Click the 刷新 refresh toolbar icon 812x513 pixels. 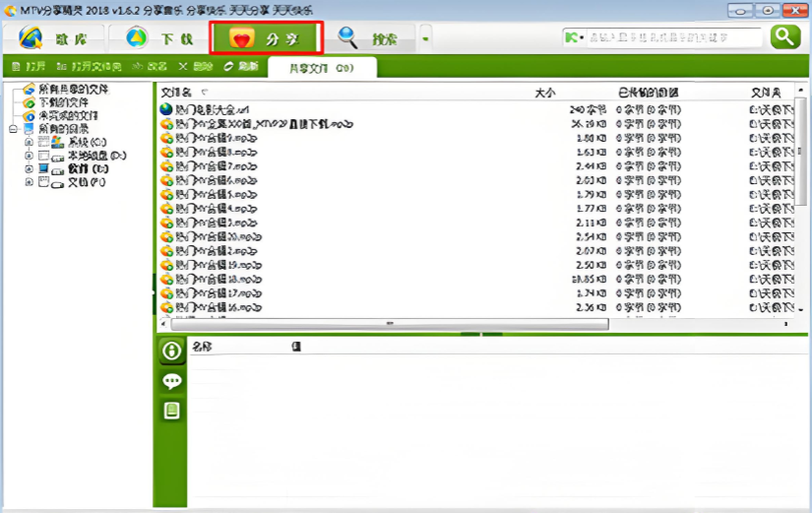click(x=241, y=67)
